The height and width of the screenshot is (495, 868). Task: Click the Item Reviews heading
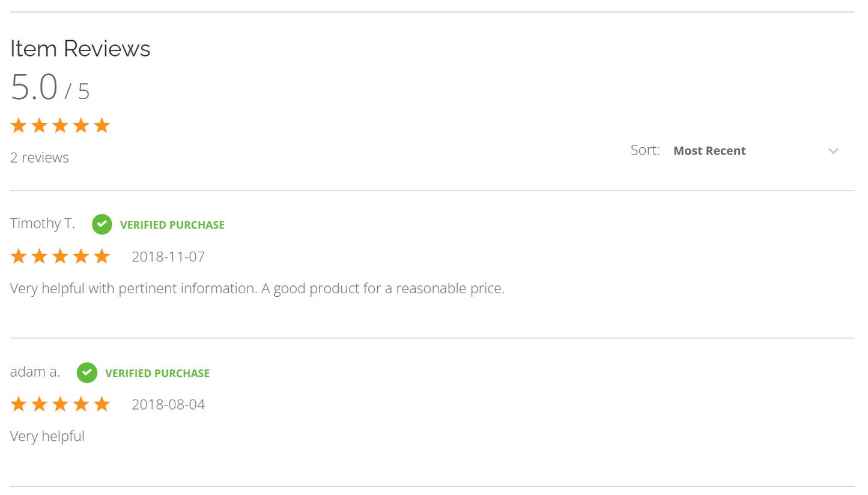80,49
